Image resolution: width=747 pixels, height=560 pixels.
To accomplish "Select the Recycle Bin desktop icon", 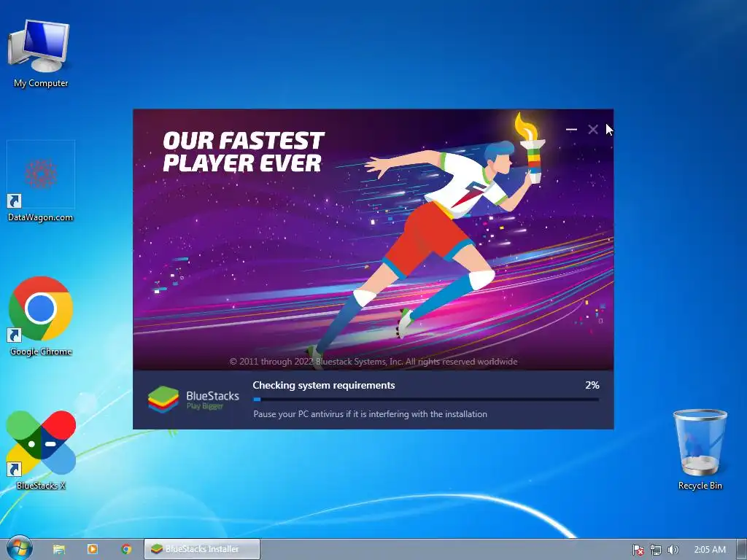I will (x=700, y=449).
